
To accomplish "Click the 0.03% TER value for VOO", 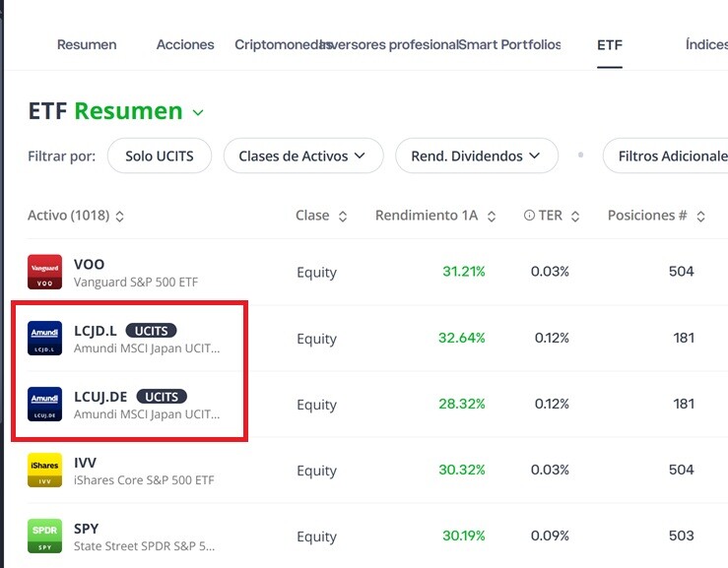I will pos(550,272).
